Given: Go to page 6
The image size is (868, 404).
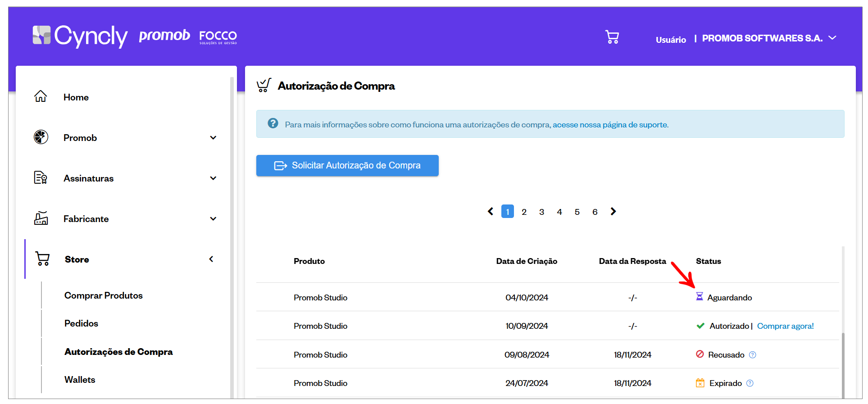Looking at the screenshot, I should click(595, 212).
